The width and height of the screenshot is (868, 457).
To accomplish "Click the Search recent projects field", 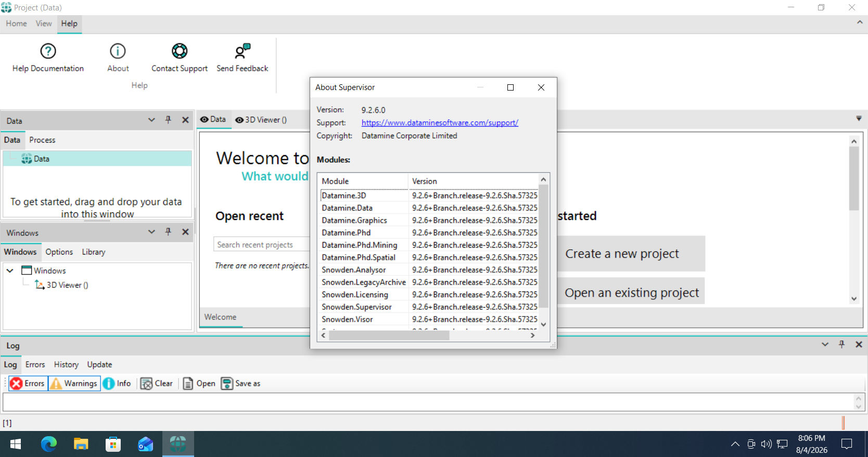I will [x=261, y=245].
